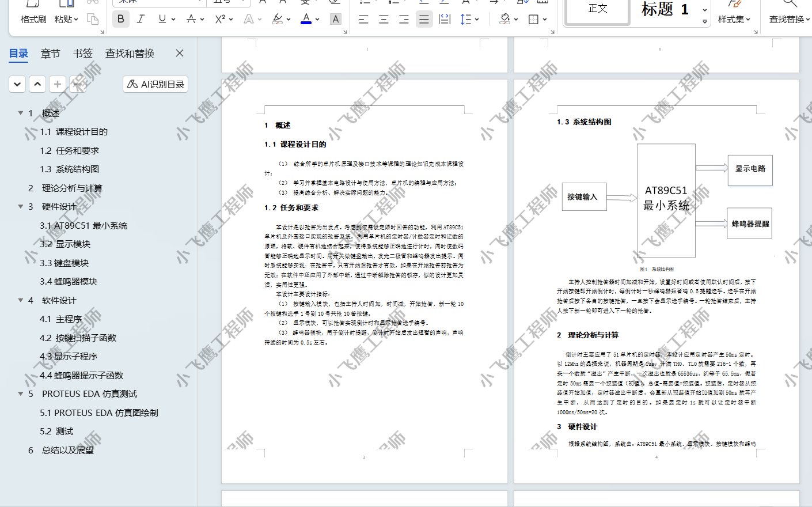Go to 6 总结以及展望 heading

[x=61, y=450]
